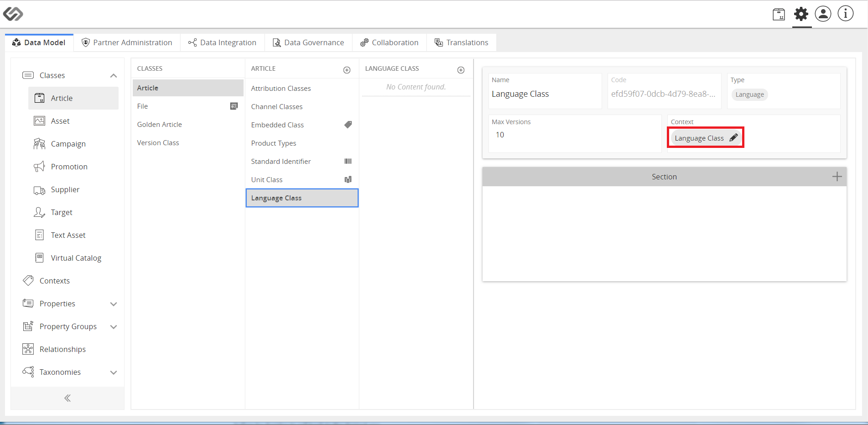Click the Code field value
The image size is (868, 425).
tap(664, 94)
